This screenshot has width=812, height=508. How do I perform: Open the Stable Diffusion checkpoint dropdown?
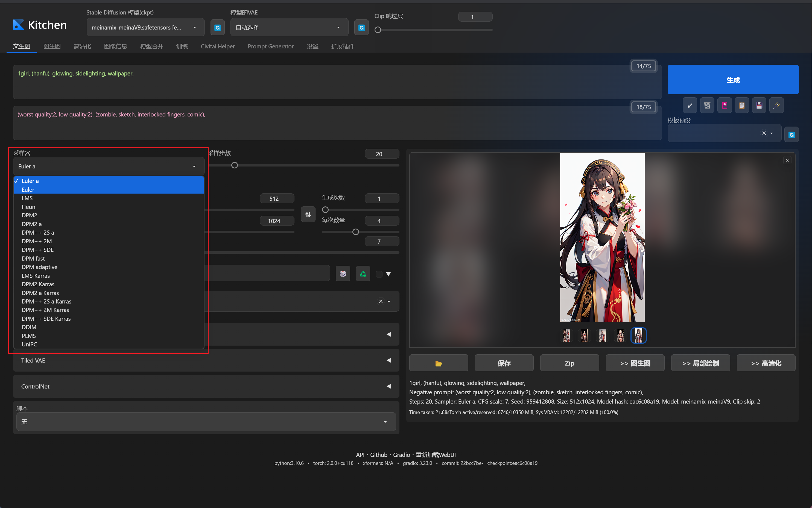pyautogui.click(x=145, y=28)
